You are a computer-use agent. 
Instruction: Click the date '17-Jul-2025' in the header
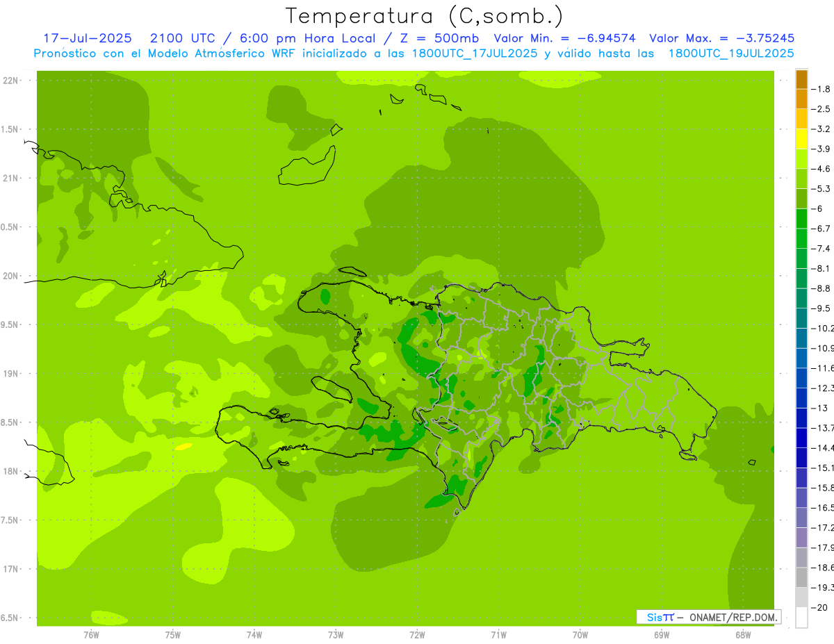87,38
